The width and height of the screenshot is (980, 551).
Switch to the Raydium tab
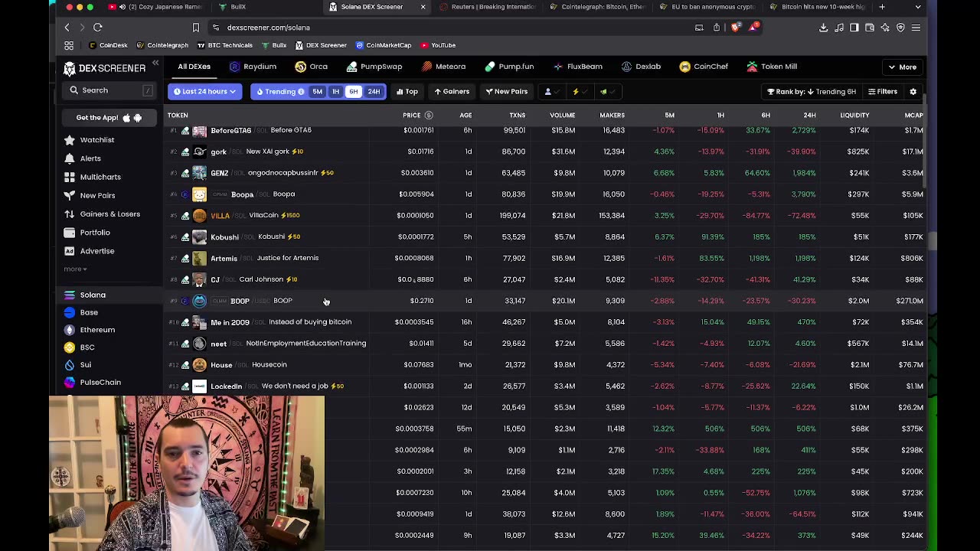tap(253, 67)
